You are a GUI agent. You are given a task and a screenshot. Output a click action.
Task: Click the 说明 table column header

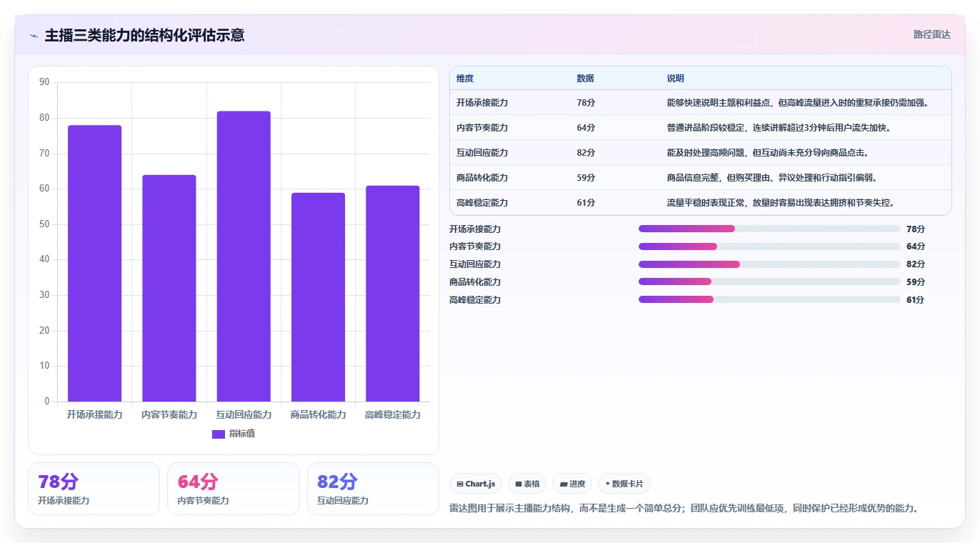pos(676,79)
